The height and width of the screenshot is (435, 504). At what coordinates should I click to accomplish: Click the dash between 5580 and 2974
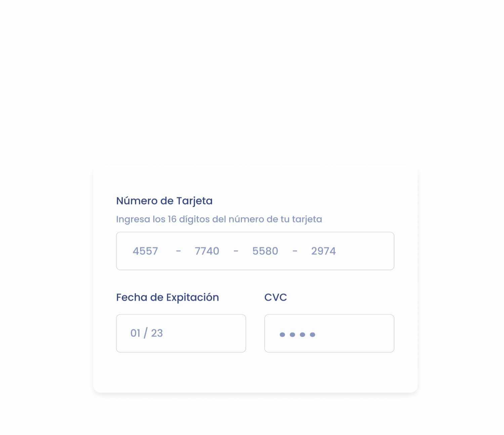point(295,251)
